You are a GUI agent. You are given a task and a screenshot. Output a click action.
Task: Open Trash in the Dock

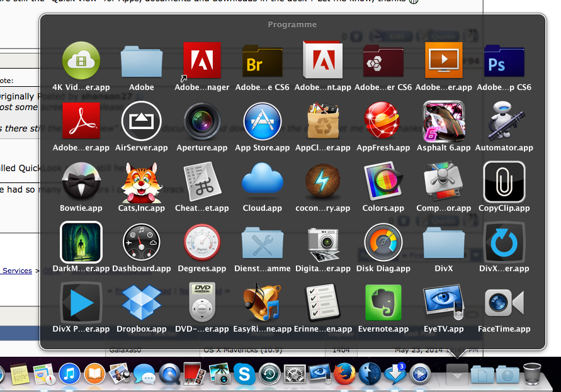532,374
